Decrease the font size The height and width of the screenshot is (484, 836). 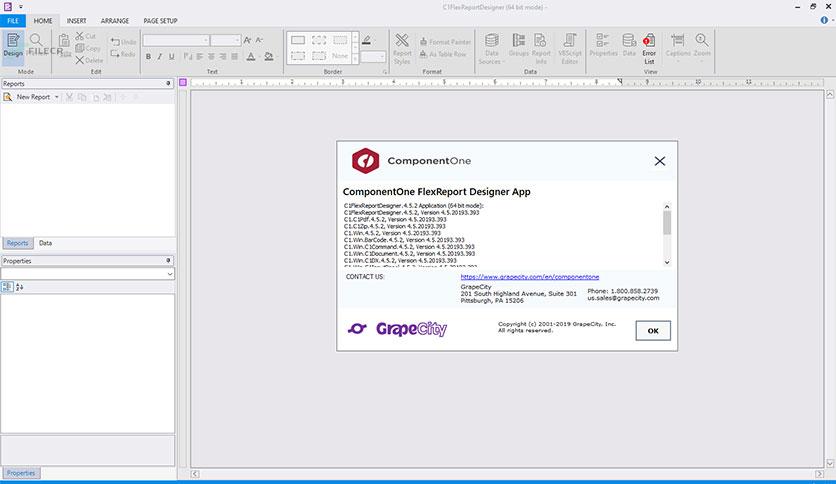[x=259, y=41]
